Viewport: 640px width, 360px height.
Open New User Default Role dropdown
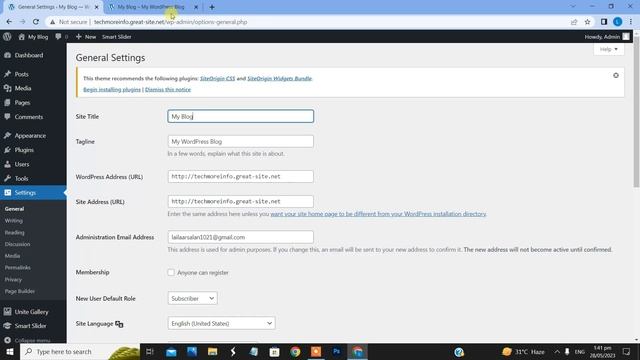tap(192, 298)
